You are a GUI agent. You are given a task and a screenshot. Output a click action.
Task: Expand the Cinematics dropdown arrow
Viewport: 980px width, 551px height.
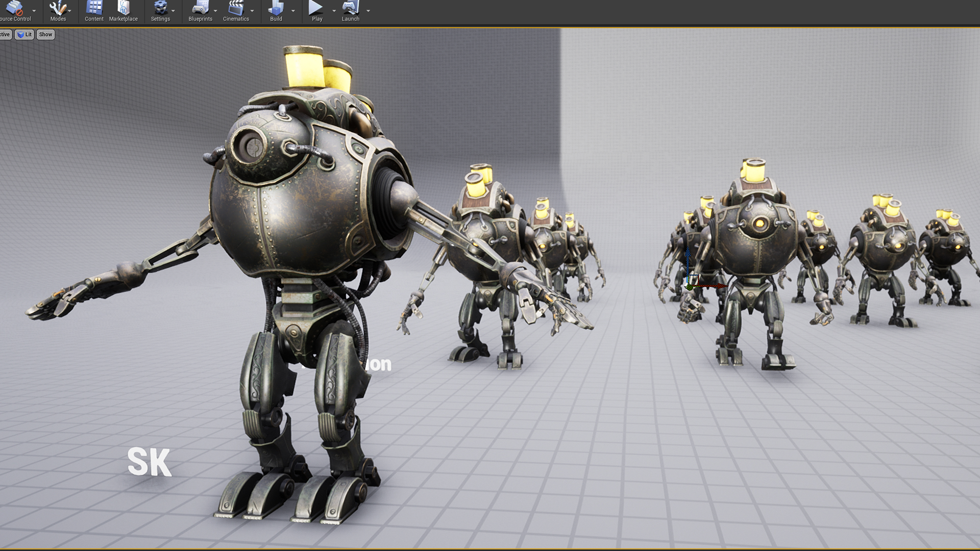coord(253,11)
